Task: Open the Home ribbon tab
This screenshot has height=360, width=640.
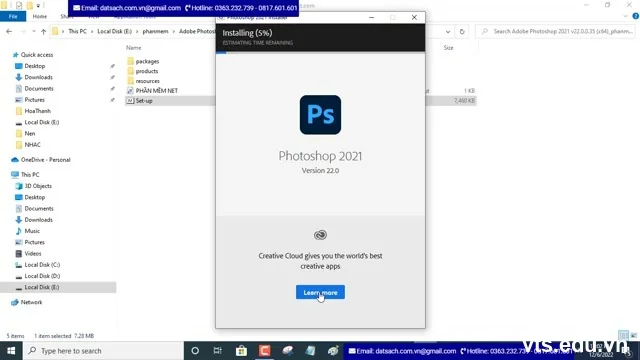Action: click(x=40, y=16)
